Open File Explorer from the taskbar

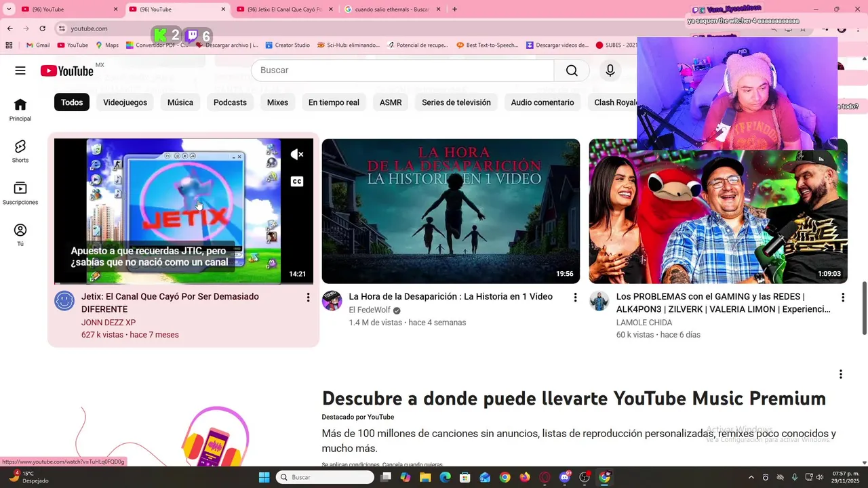pos(425,477)
